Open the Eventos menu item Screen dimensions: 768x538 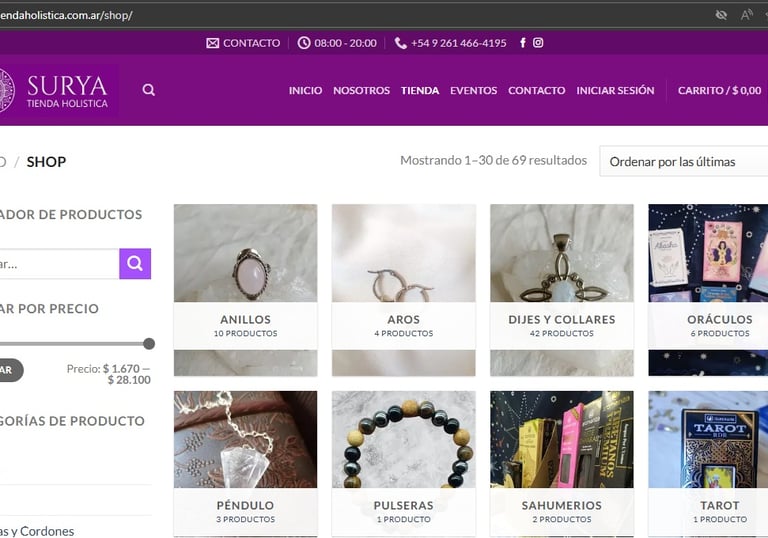(x=474, y=91)
